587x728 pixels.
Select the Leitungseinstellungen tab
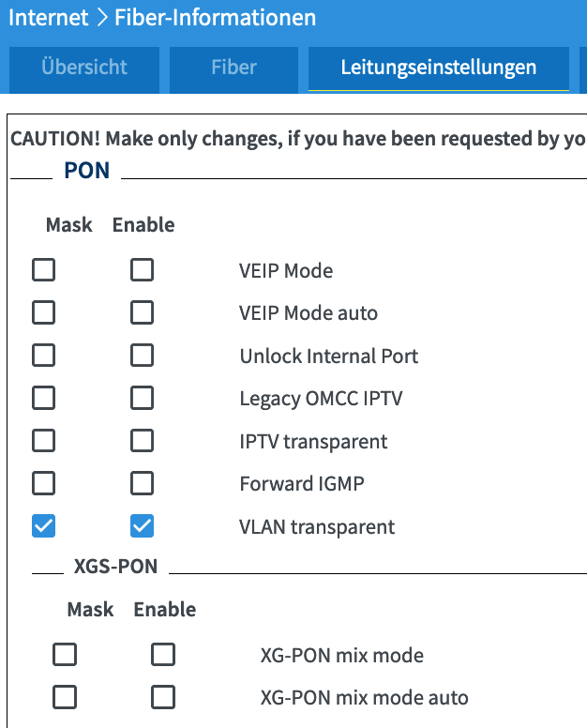439,68
